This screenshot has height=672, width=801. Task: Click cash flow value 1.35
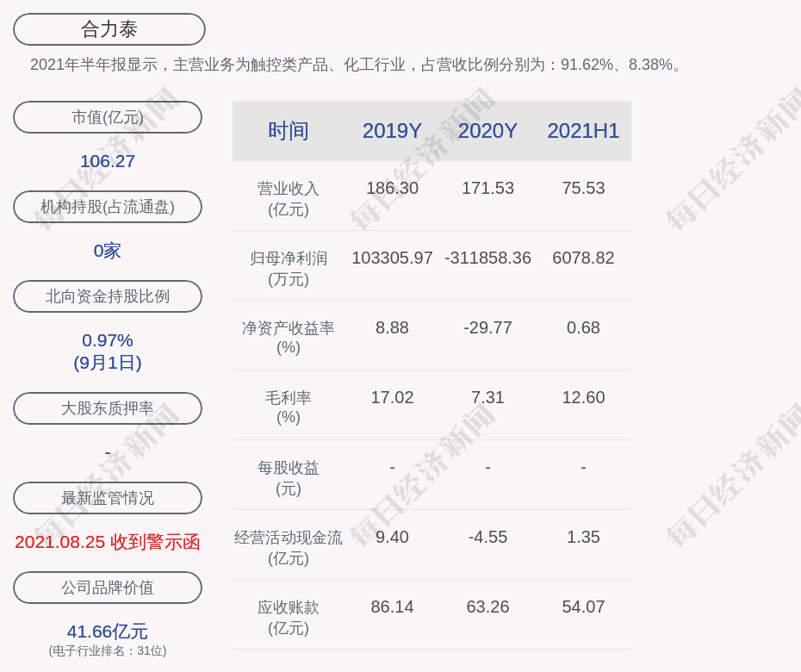coord(583,537)
